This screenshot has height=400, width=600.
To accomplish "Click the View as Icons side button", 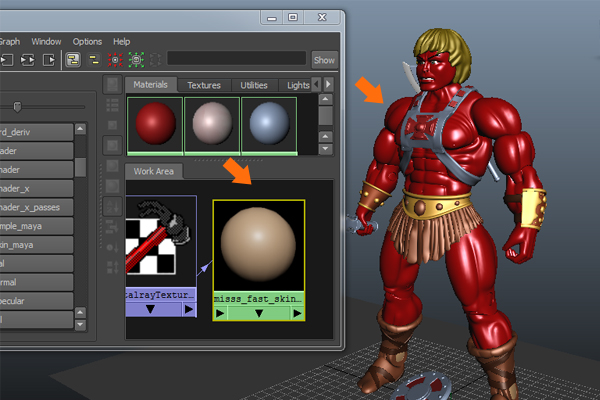I will pos(112,85).
